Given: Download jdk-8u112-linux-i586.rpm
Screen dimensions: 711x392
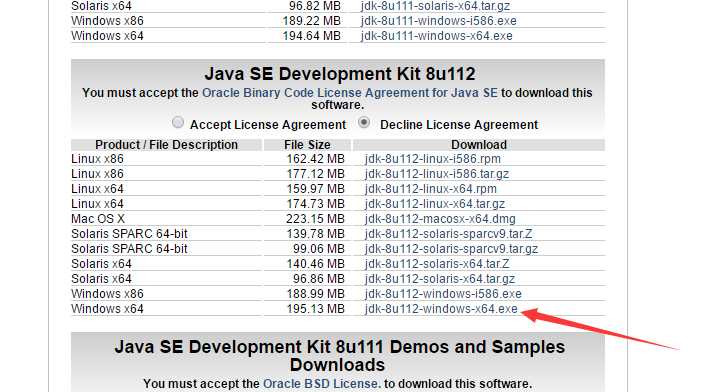Looking at the screenshot, I should coord(433,159).
